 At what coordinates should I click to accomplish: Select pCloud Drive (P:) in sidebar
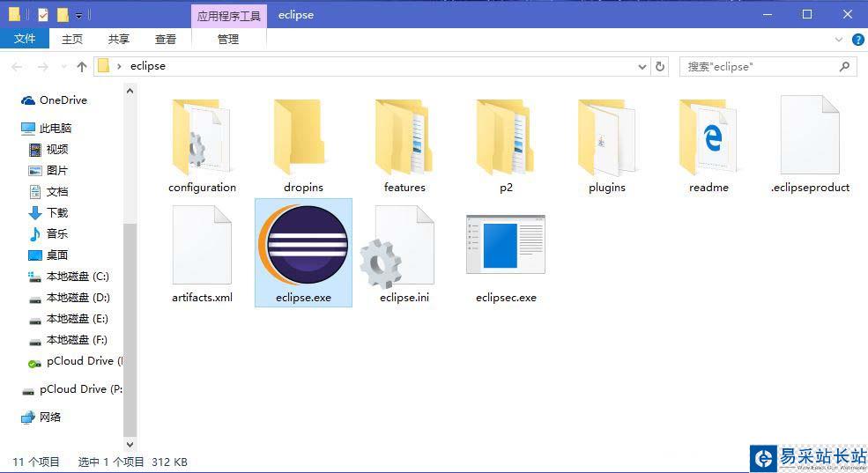72,389
